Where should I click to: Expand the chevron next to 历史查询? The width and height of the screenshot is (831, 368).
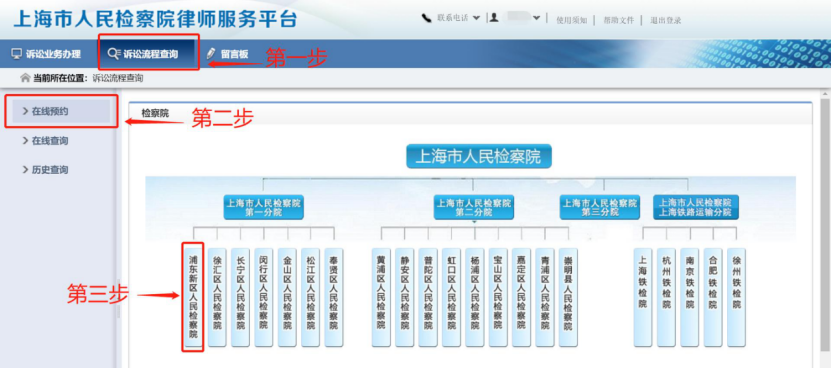(25, 170)
